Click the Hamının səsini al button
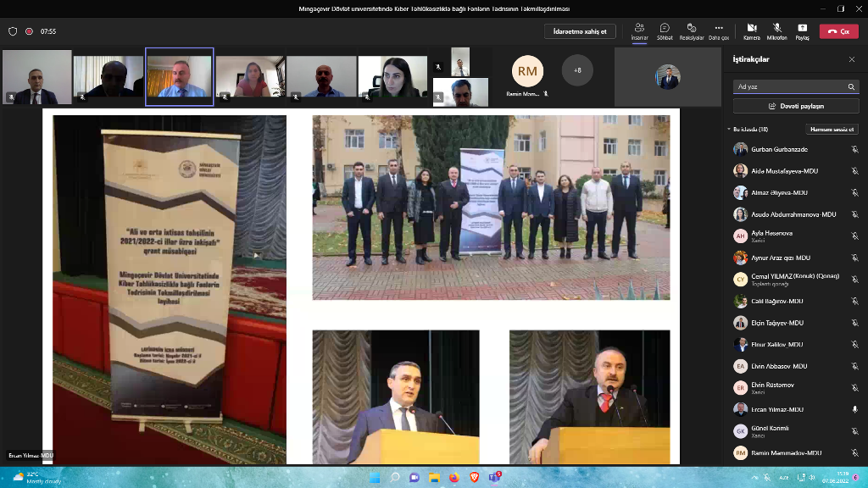The image size is (868, 488). [x=832, y=130]
